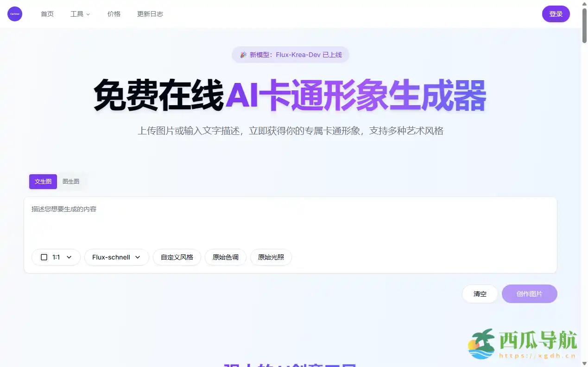Open the 价格 page from navigation
588x367 pixels.
[x=114, y=14]
